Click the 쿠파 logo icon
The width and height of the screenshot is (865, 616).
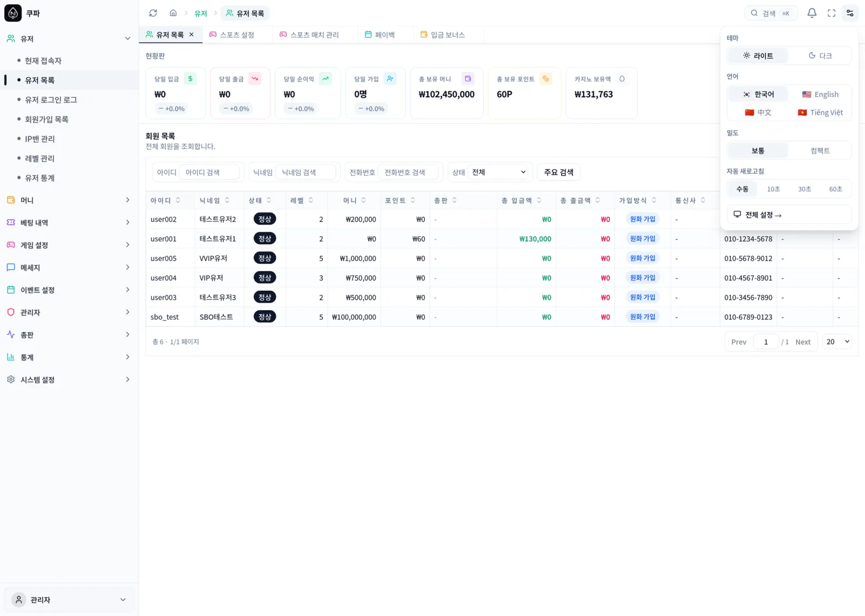click(x=13, y=13)
